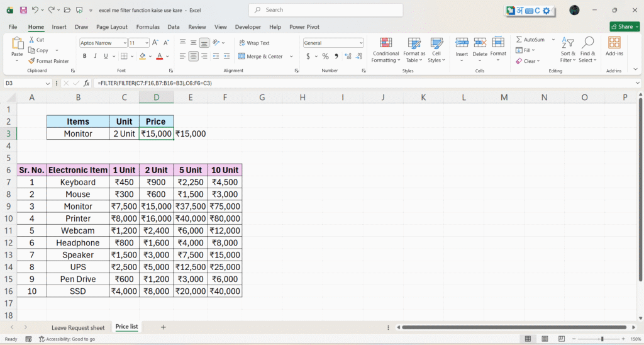Click the Insert cells icon
The height and width of the screenshot is (345, 644).
point(462,42)
